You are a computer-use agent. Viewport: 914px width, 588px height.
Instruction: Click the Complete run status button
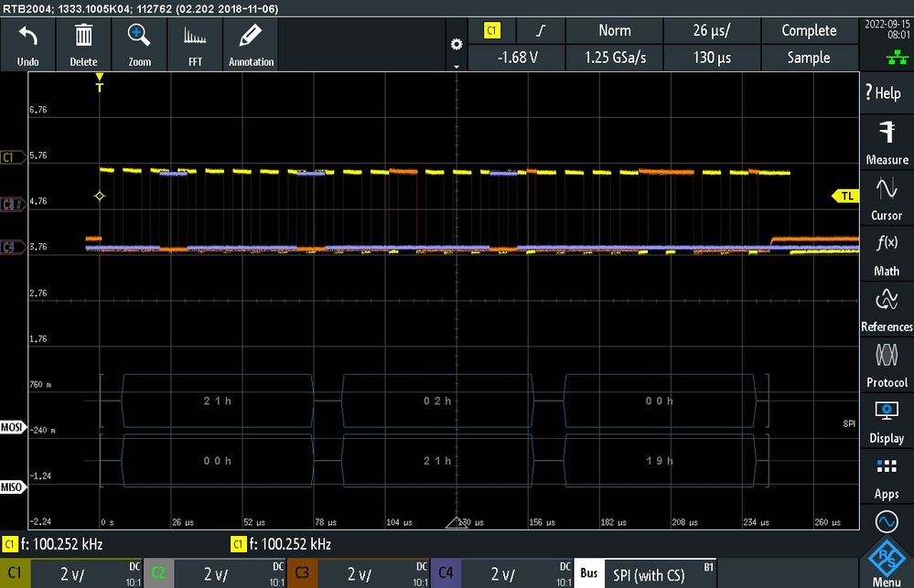coord(809,30)
